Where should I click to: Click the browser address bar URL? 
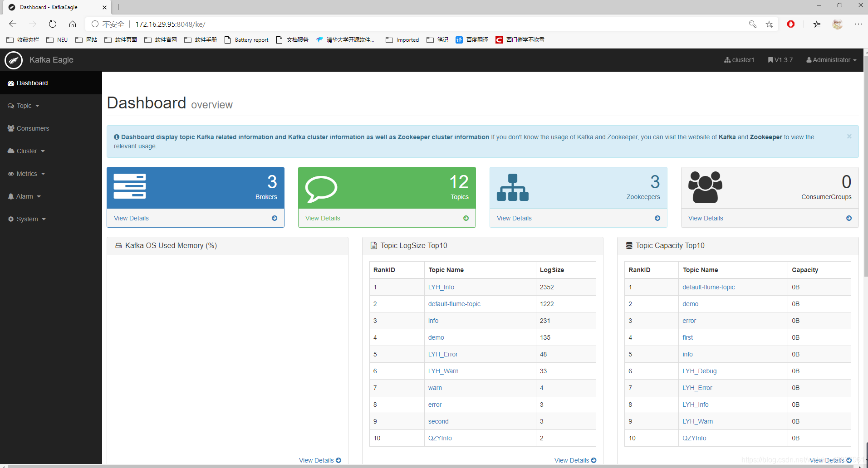(x=170, y=24)
